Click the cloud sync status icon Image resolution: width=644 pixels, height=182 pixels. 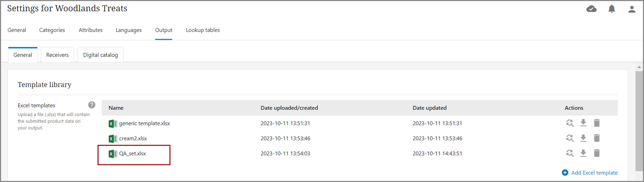(x=591, y=9)
